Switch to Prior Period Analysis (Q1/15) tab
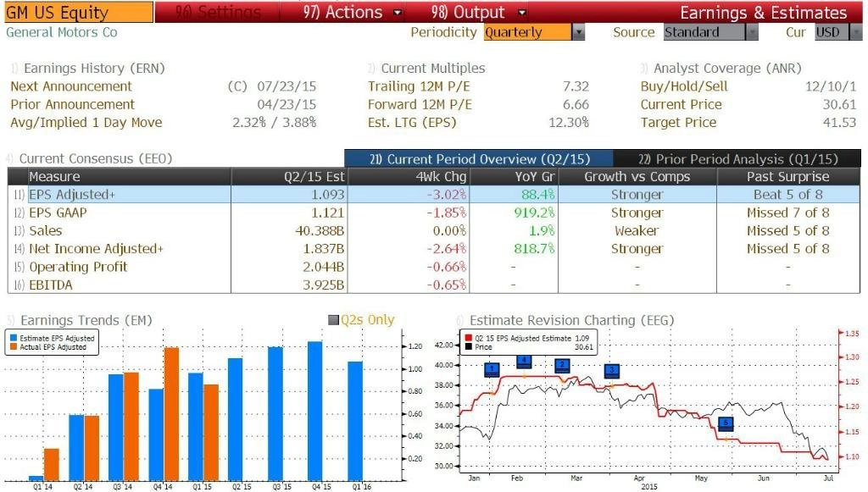The image size is (868, 492). point(737,159)
